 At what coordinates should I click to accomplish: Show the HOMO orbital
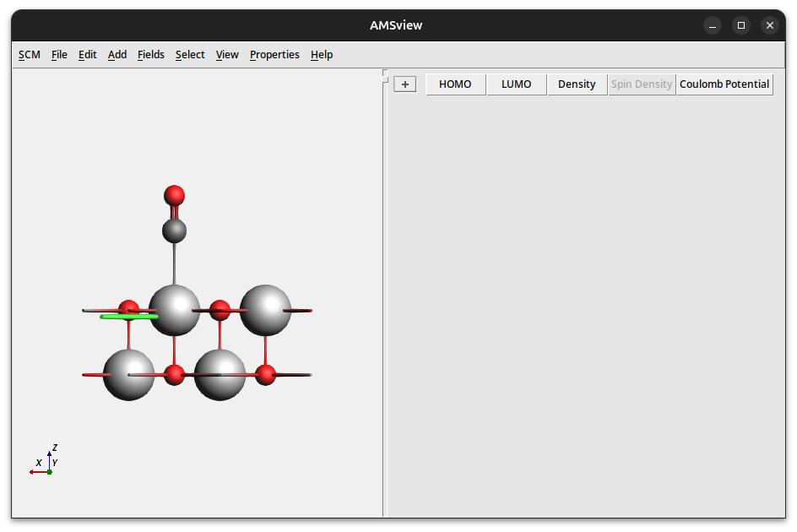455,84
